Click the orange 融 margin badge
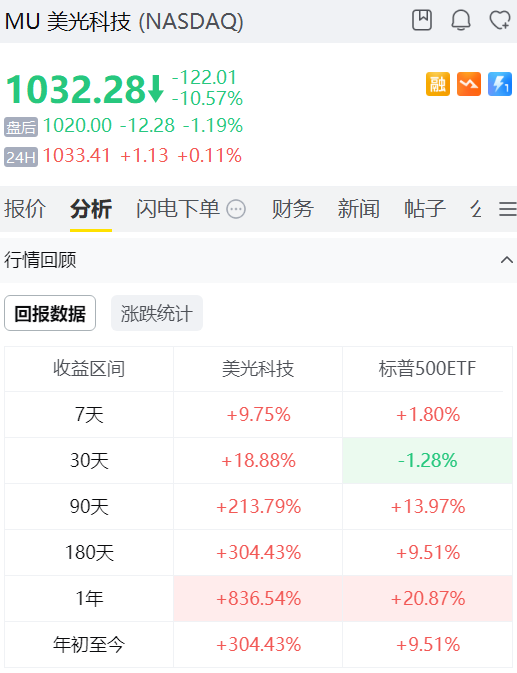The width and height of the screenshot is (517, 673). (x=438, y=84)
